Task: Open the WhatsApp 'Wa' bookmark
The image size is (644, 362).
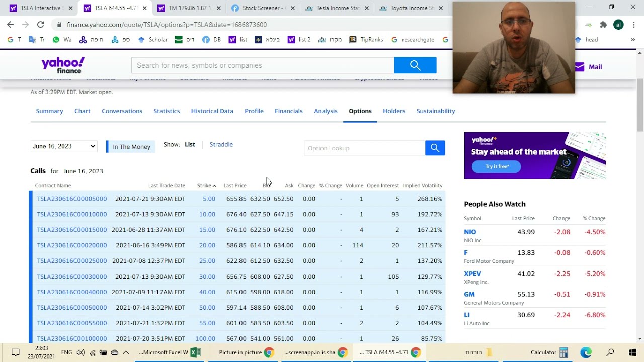Action: 62,40
